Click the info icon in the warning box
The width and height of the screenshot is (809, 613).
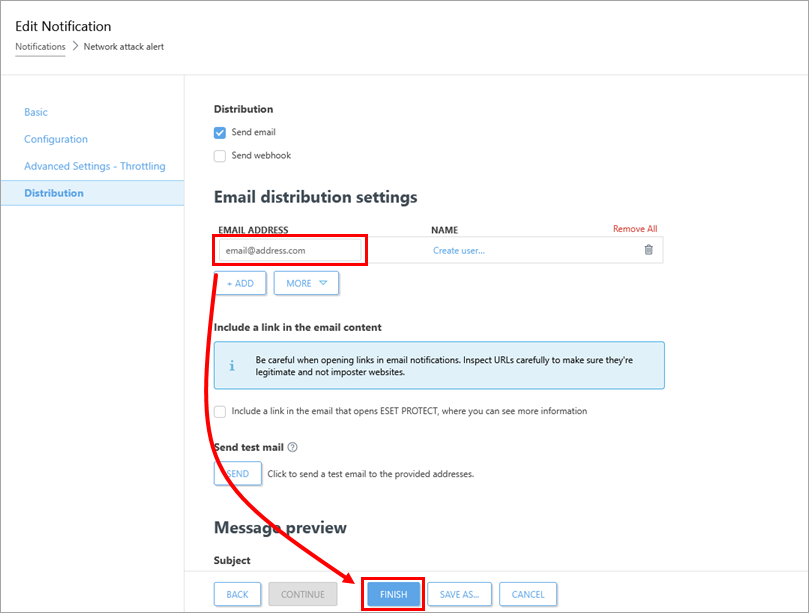click(232, 365)
